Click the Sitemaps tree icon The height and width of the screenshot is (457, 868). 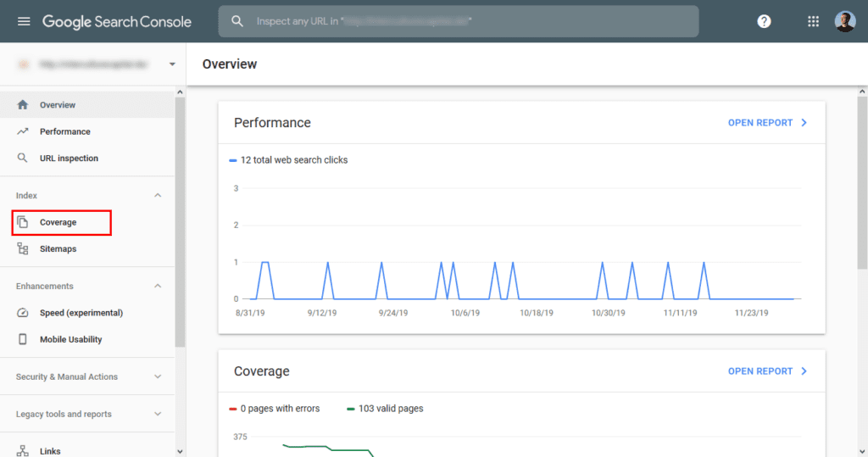click(x=23, y=249)
